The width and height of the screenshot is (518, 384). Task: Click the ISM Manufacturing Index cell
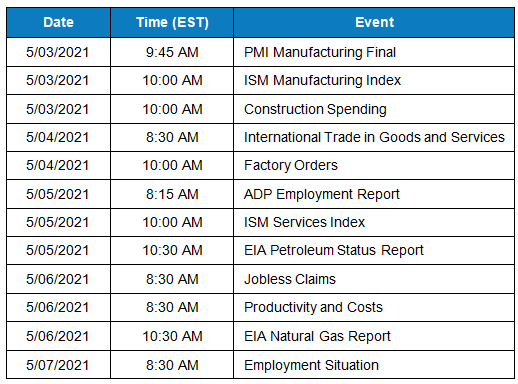pyautogui.click(x=374, y=80)
